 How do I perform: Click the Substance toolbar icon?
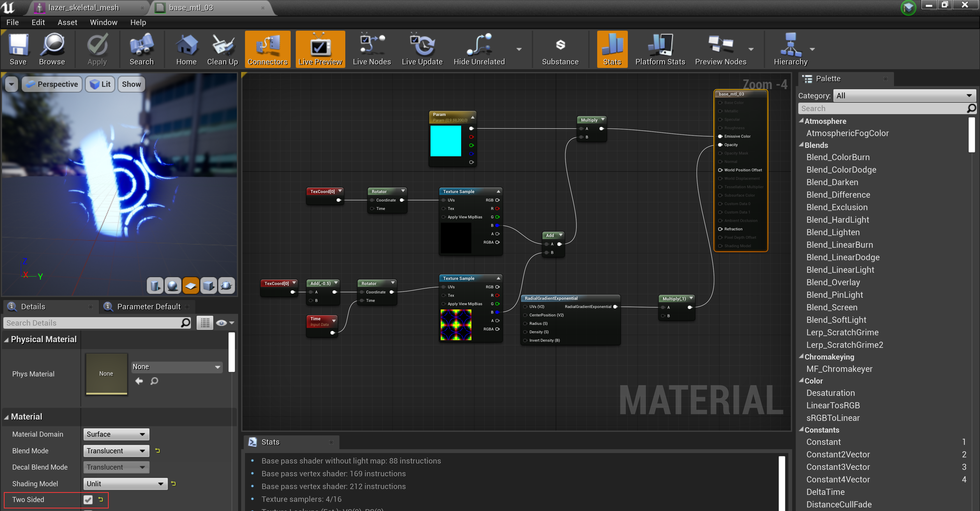560,49
